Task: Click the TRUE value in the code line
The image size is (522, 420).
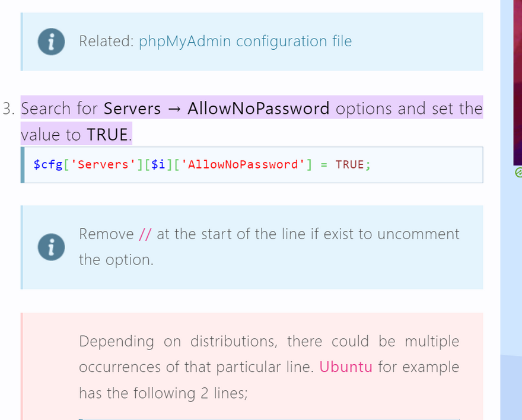Action: [x=349, y=165]
